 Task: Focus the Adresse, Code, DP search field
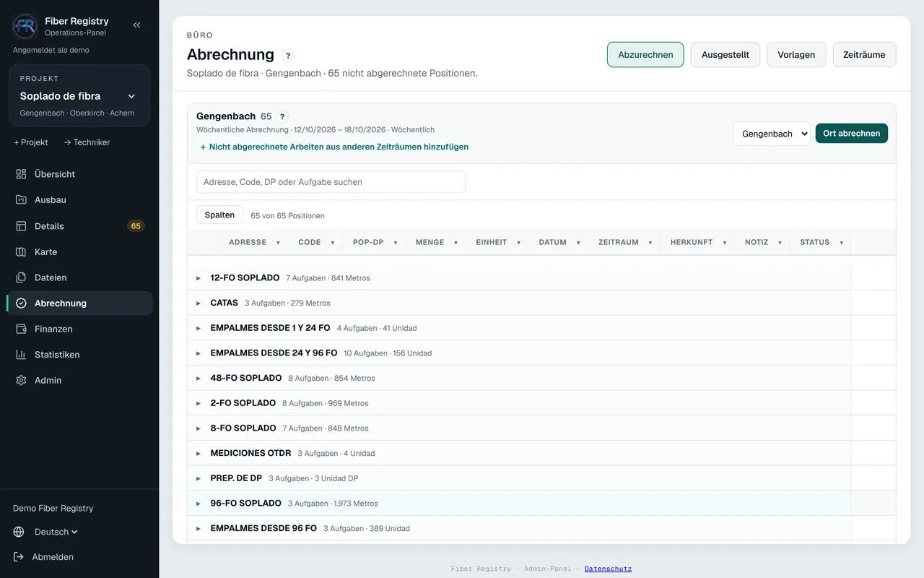[x=331, y=182]
